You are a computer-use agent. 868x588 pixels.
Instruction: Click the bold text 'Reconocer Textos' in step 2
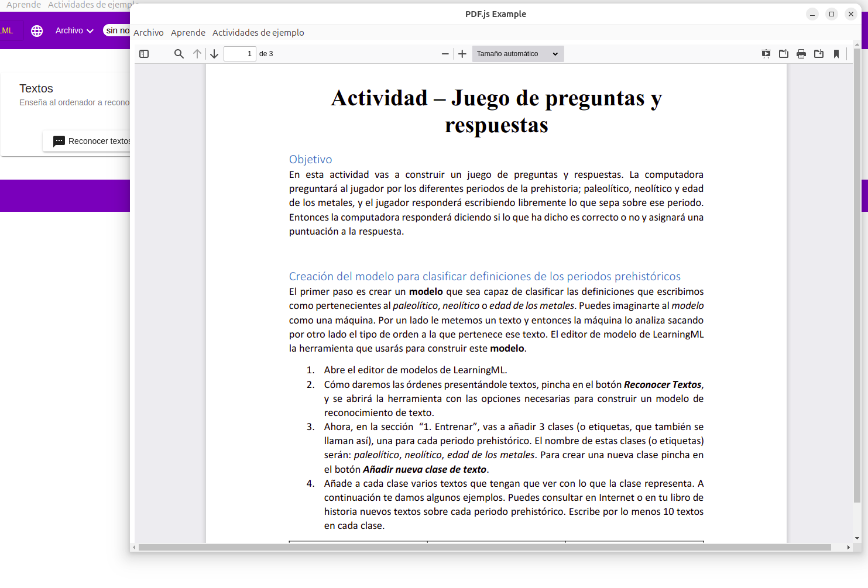[x=663, y=384]
